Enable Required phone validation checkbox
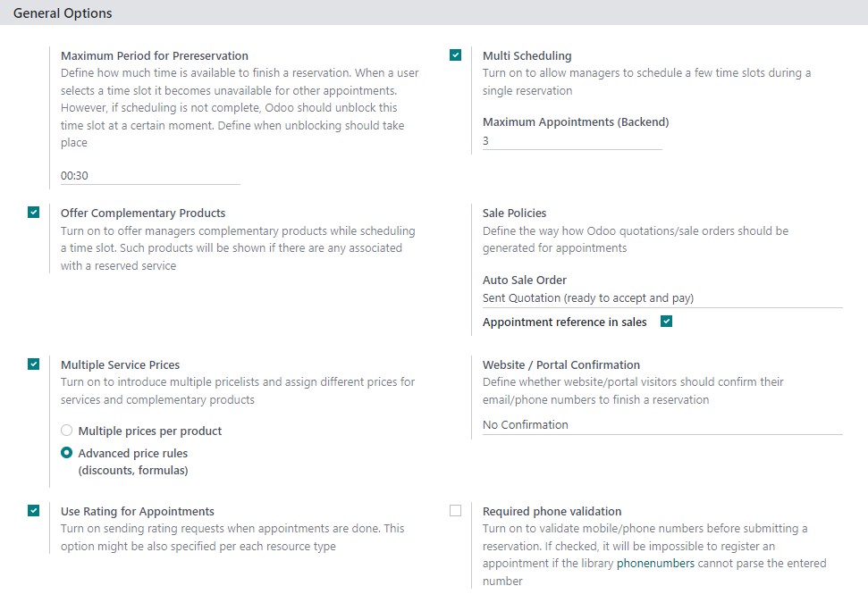Viewport: 868px width, 611px height. tap(456, 510)
